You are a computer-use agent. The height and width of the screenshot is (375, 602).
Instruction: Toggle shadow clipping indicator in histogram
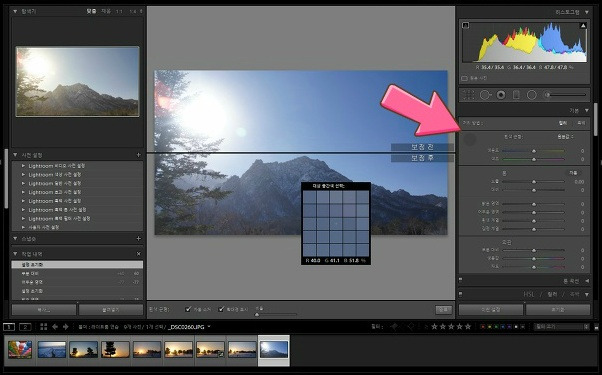pos(466,25)
